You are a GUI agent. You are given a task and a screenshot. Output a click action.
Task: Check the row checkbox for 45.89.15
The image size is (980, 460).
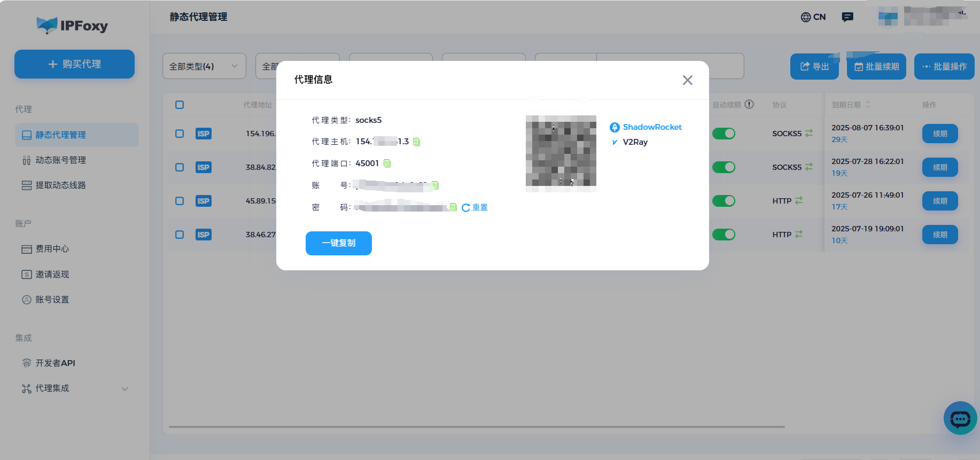pos(180,201)
